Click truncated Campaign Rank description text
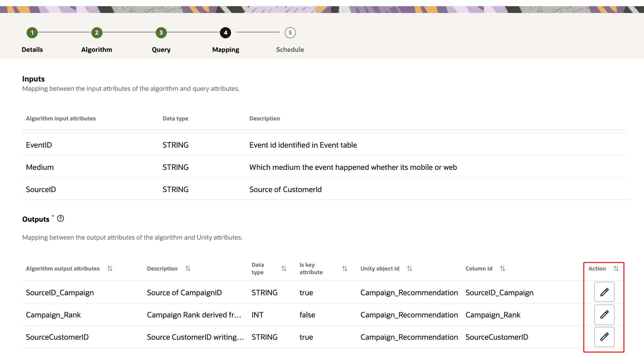 pyautogui.click(x=194, y=315)
